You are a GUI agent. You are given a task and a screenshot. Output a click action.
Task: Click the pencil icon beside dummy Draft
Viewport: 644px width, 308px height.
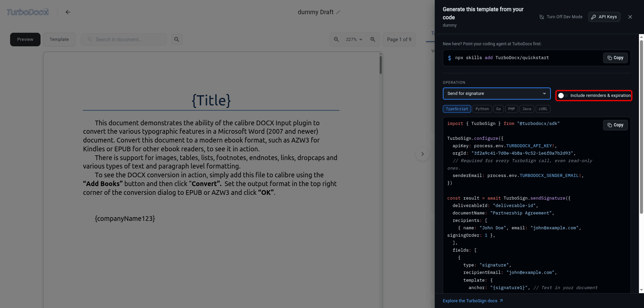(x=338, y=12)
